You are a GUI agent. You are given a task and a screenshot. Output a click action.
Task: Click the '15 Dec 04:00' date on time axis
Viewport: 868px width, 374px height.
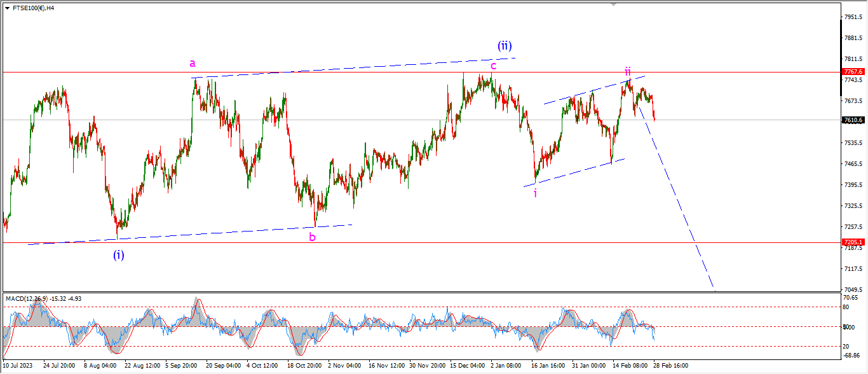pos(467,366)
